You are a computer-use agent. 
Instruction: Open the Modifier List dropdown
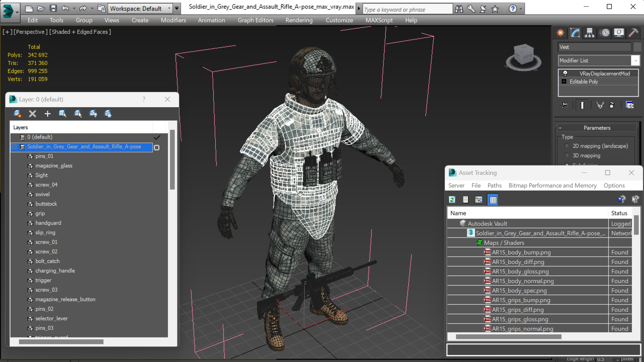point(635,61)
